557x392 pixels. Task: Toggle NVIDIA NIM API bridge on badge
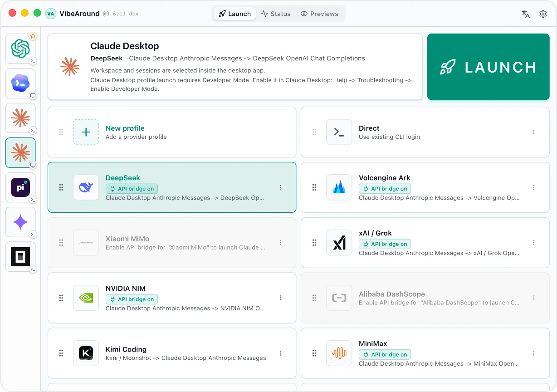point(132,299)
